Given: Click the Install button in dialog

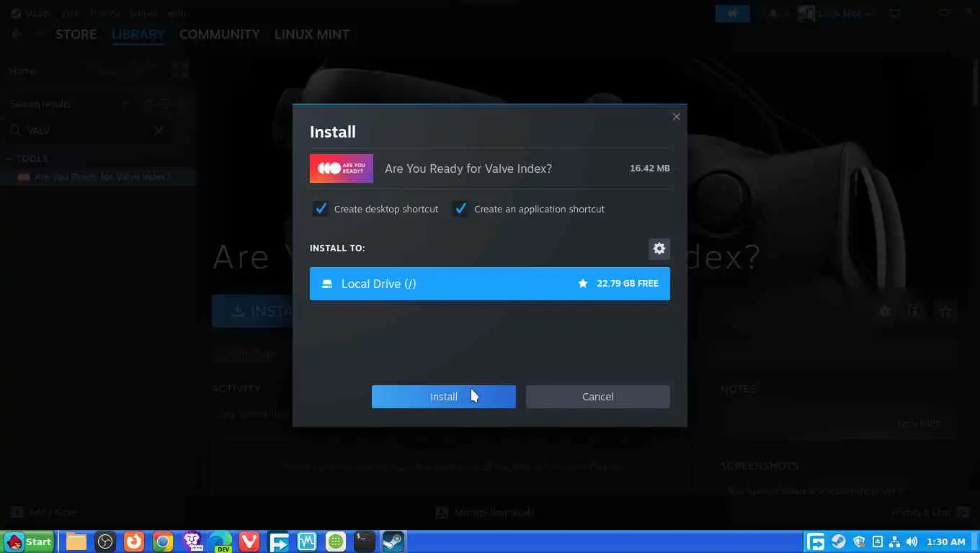Looking at the screenshot, I should [444, 397].
